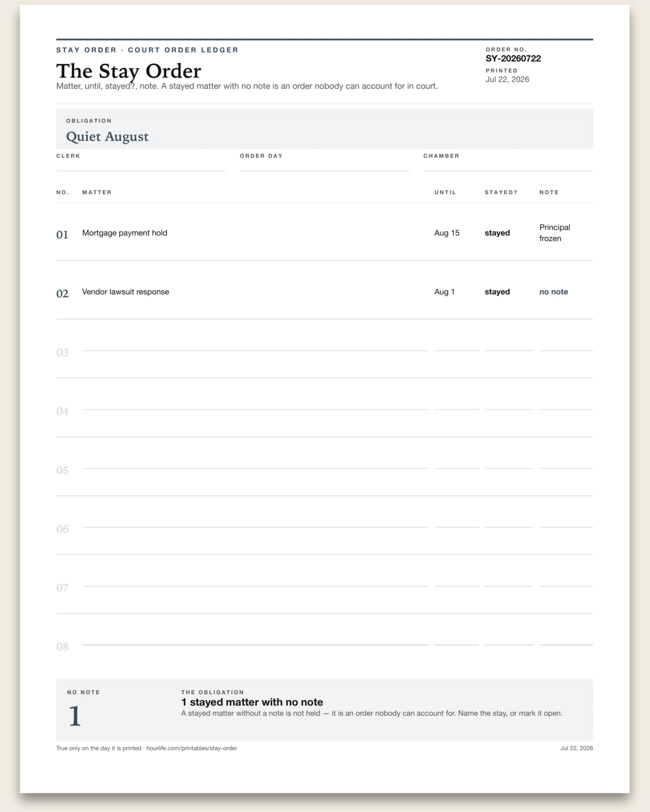The height and width of the screenshot is (812, 650).
Task: Open the hourlife.com/printables/stay-order link
Action: coord(192,748)
